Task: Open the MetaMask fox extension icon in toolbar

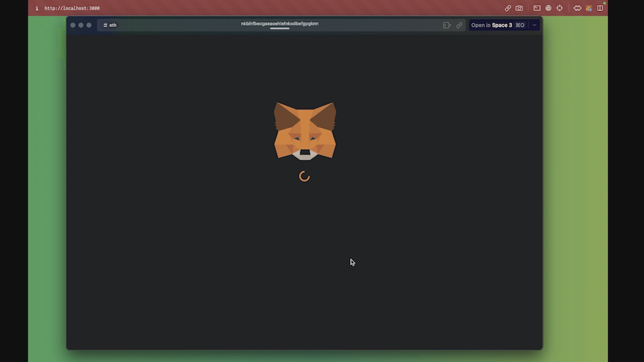Action: pyautogui.click(x=589, y=8)
